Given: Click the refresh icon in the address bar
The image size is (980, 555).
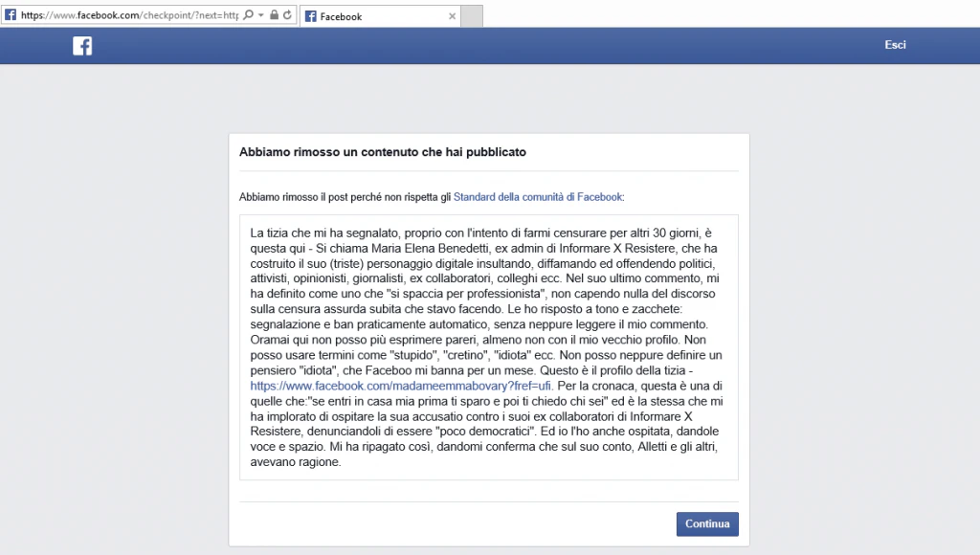Looking at the screenshot, I should point(287,15).
